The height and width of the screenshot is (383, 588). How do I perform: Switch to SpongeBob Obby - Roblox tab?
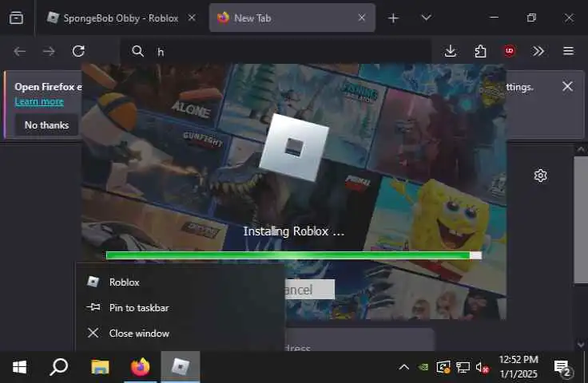121,18
